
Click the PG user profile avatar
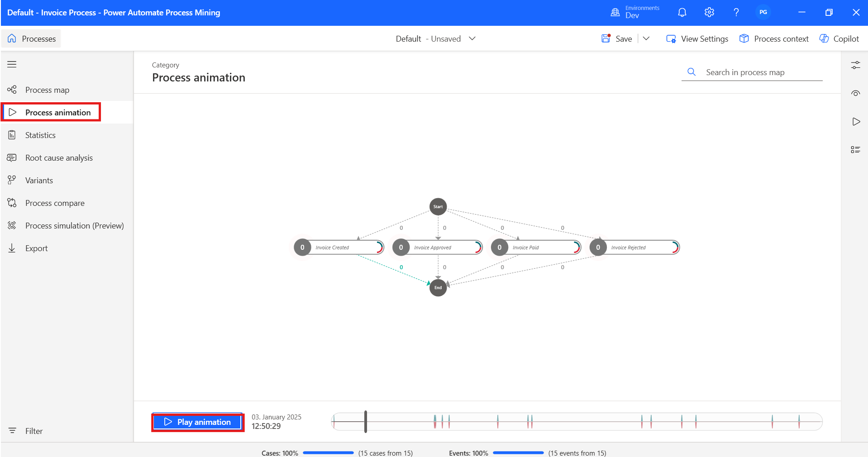(763, 12)
